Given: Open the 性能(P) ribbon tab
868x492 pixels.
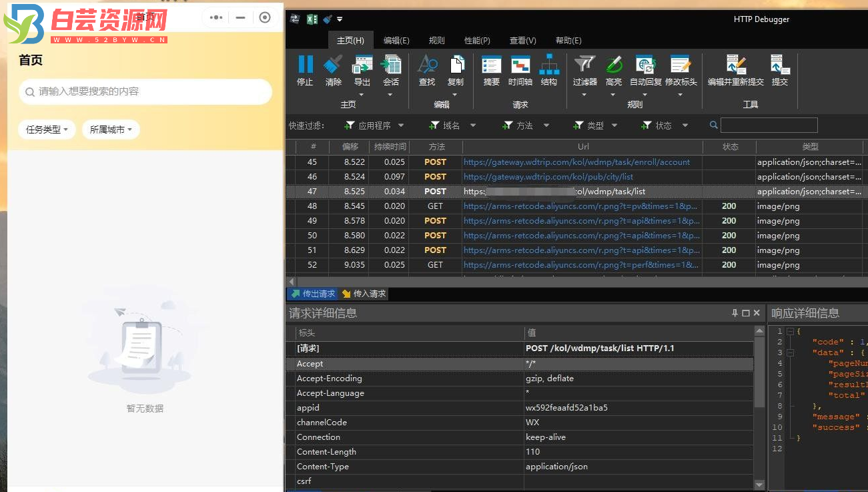Looking at the screenshot, I should (x=477, y=41).
